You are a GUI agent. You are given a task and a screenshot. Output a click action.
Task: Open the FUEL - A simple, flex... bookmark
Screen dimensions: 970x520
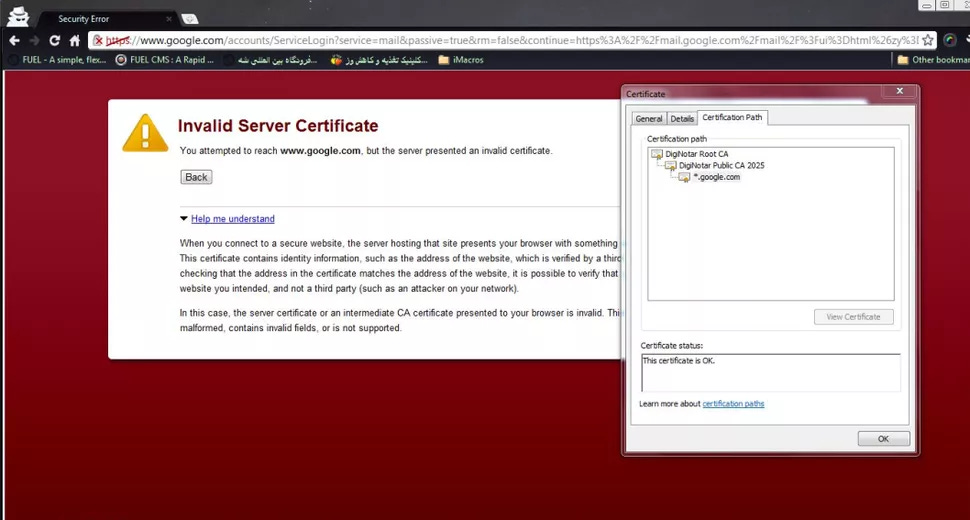tap(57, 60)
